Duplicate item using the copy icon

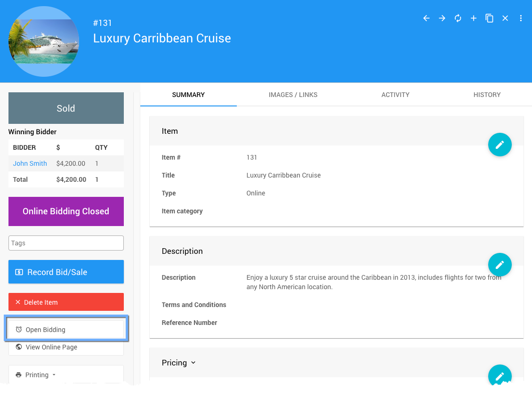490,18
